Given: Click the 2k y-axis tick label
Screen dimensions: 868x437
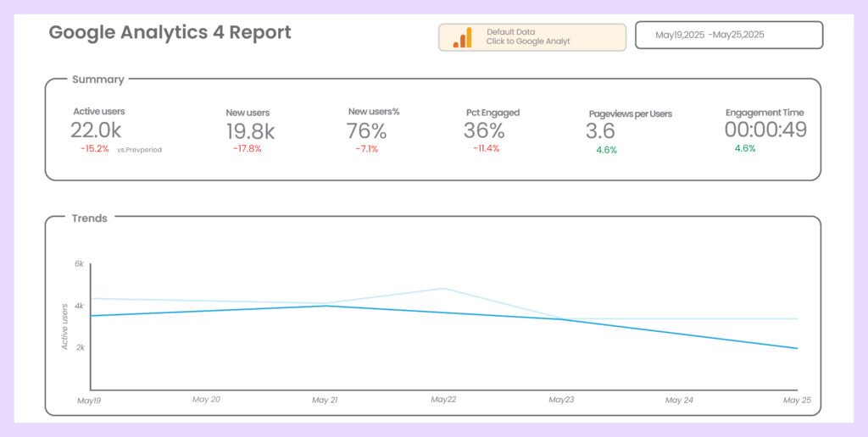Looking at the screenshot, I should [x=80, y=347].
